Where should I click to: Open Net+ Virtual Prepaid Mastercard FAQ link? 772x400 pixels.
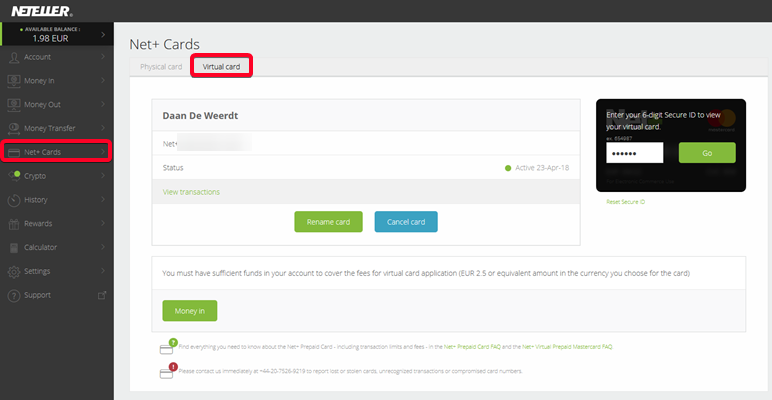567,347
